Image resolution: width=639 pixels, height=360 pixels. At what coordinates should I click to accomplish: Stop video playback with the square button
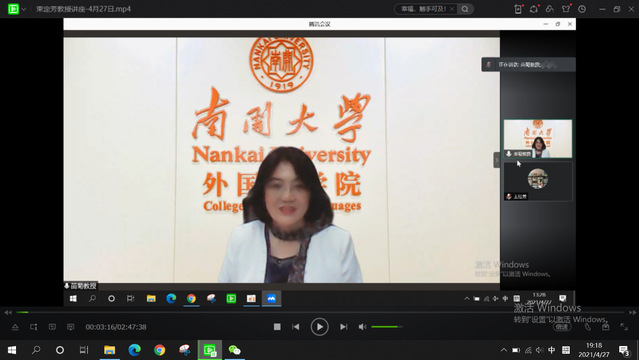(x=277, y=327)
